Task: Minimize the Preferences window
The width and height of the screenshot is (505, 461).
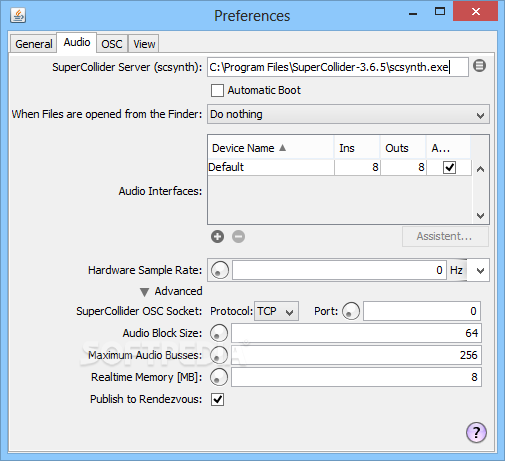Action: pos(413,13)
